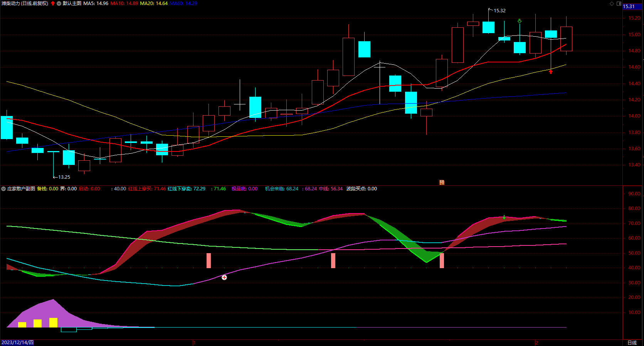Image resolution: width=644 pixels, height=346 pixels.
Task: Click the MA60: 14.29 indicator value
Action: point(183,3)
